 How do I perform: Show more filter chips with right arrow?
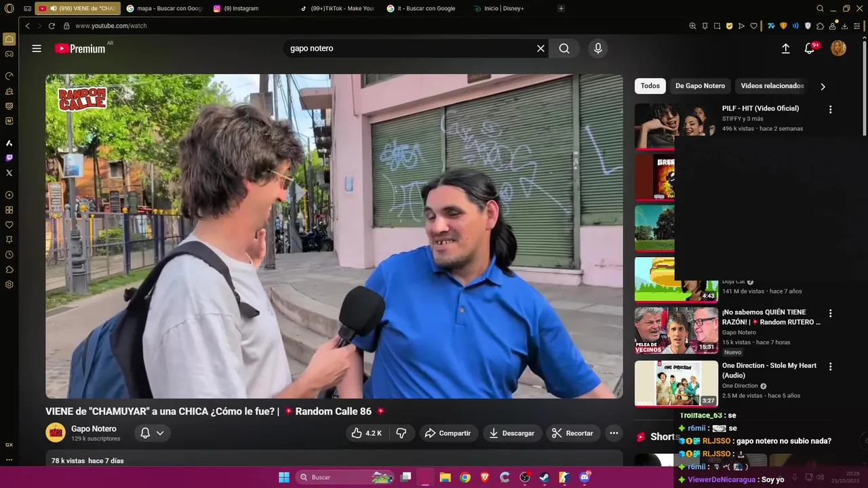[x=823, y=87]
